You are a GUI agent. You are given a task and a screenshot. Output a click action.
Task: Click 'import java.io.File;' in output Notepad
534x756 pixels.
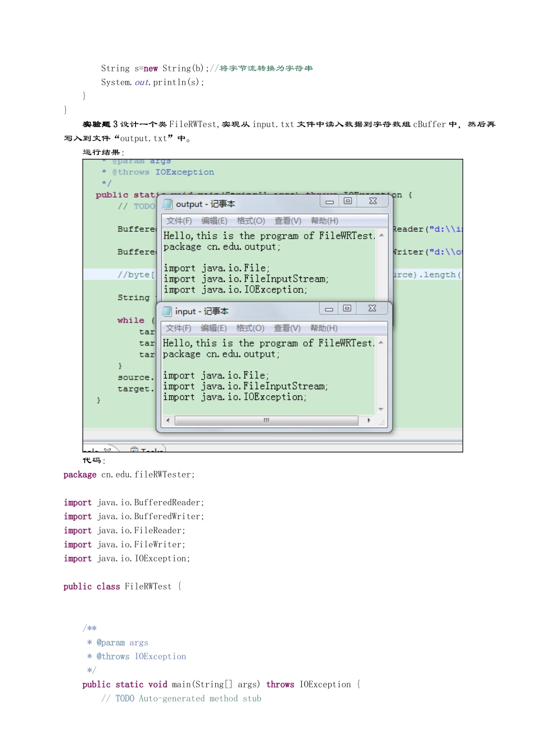(x=216, y=268)
